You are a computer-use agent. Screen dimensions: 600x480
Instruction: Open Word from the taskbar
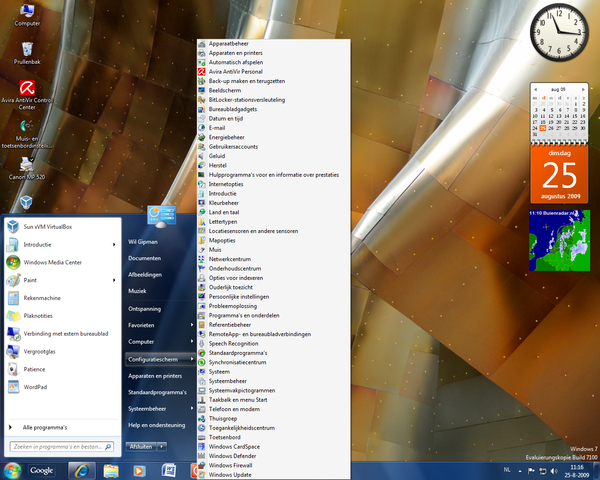pyautogui.click(x=169, y=471)
